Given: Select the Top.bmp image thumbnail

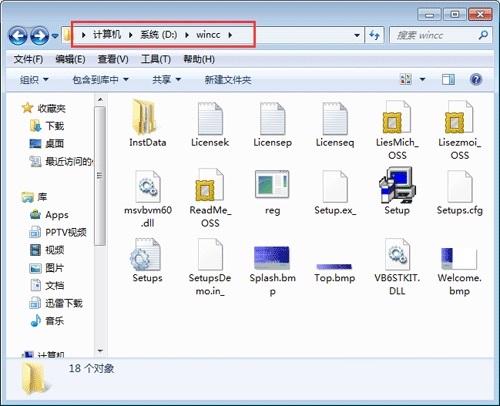Looking at the screenshot, I should point(334,266).
